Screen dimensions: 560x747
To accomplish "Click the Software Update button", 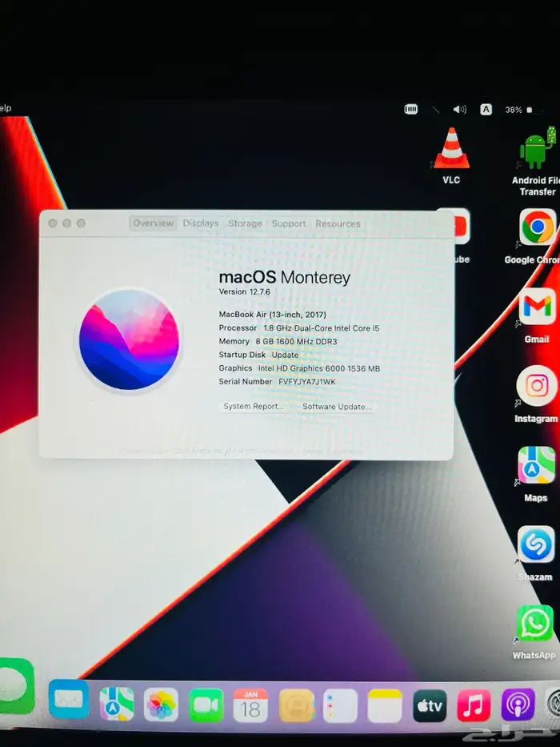I will (336, 407).
